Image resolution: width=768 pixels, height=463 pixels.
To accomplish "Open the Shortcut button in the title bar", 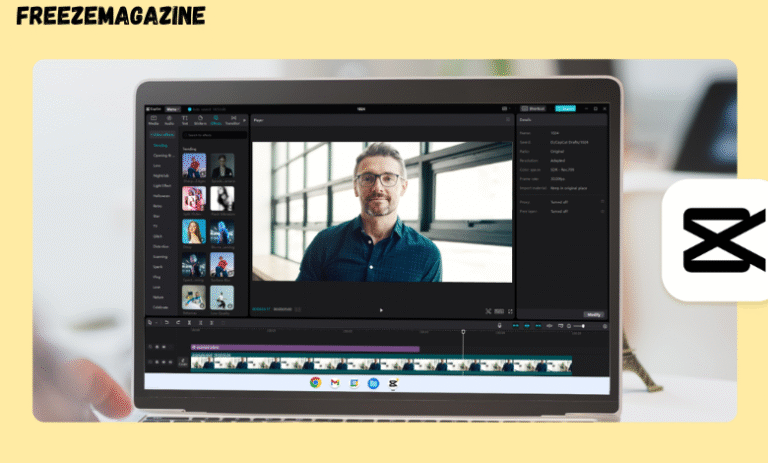I will (533, 109).
